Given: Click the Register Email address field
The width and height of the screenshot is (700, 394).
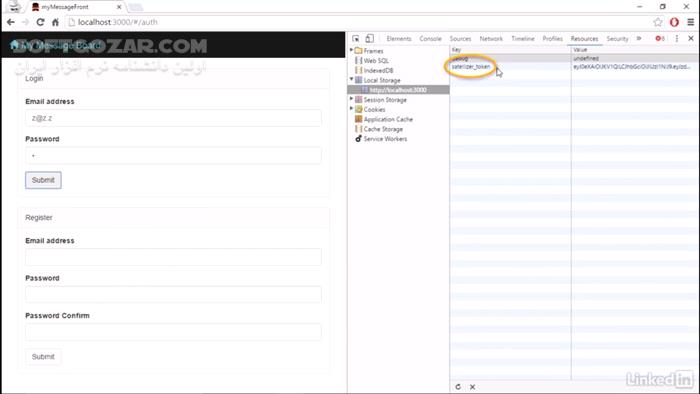Looking at the screenshot, I should click(173, 257).
